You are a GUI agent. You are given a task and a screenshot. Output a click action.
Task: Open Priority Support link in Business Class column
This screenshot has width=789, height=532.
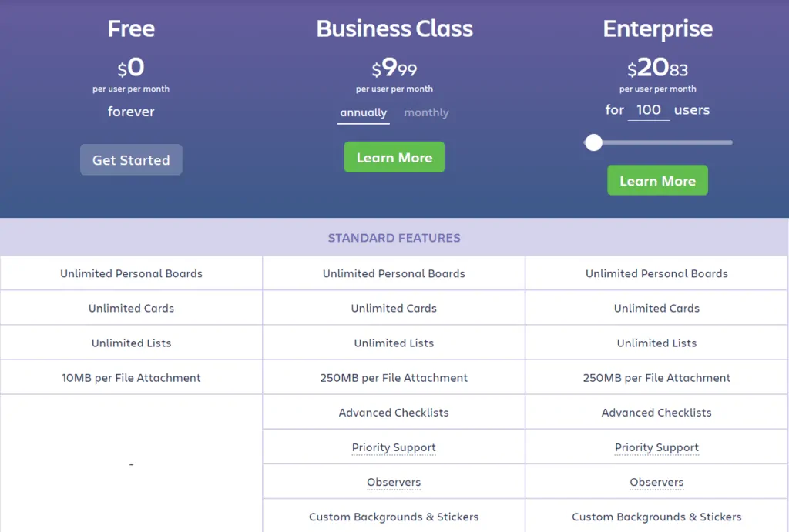[x=394, y=447]
